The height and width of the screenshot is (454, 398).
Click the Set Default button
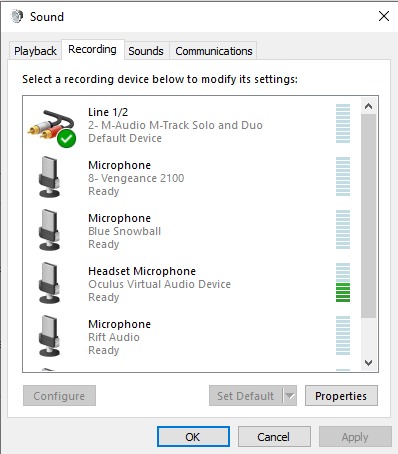[246, 396]
